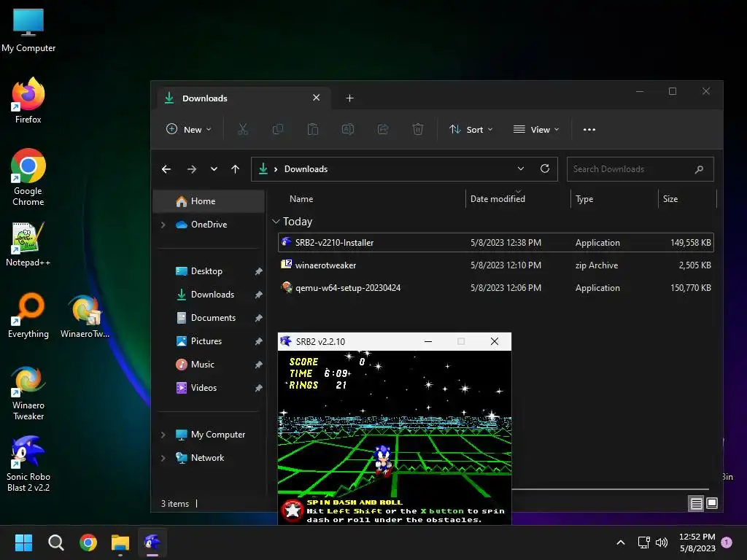Refresh the Downloads folder view

tap(545, 168)
